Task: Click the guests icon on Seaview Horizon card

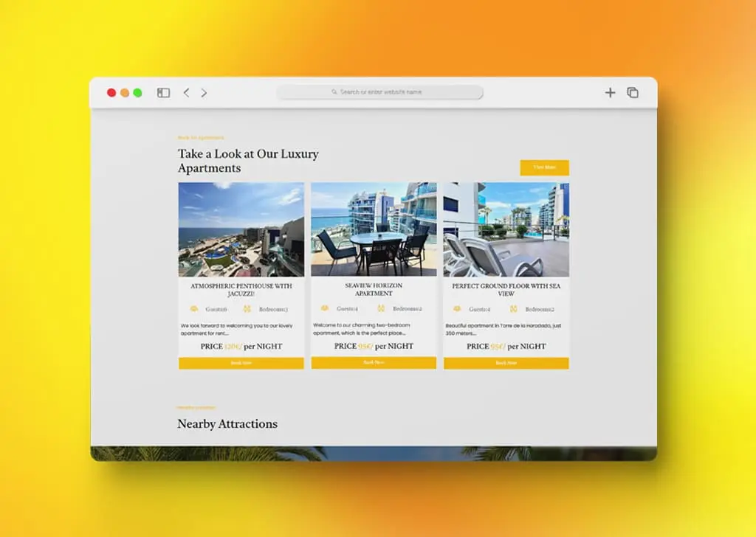Action: point(325,309)
